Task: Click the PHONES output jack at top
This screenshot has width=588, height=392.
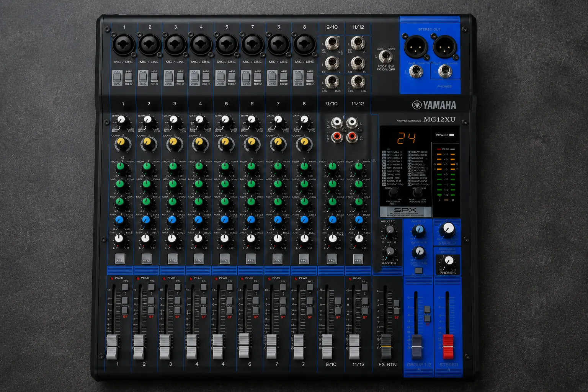Action: 445,71
